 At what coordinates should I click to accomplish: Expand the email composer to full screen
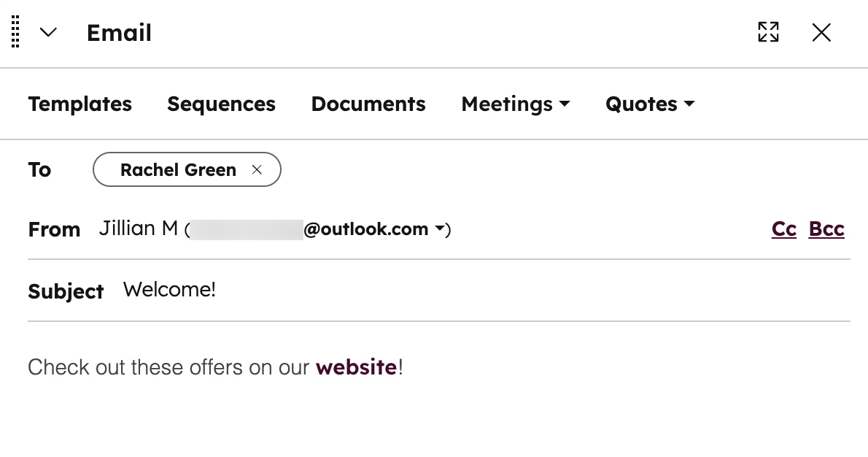[x=768, y=32]
